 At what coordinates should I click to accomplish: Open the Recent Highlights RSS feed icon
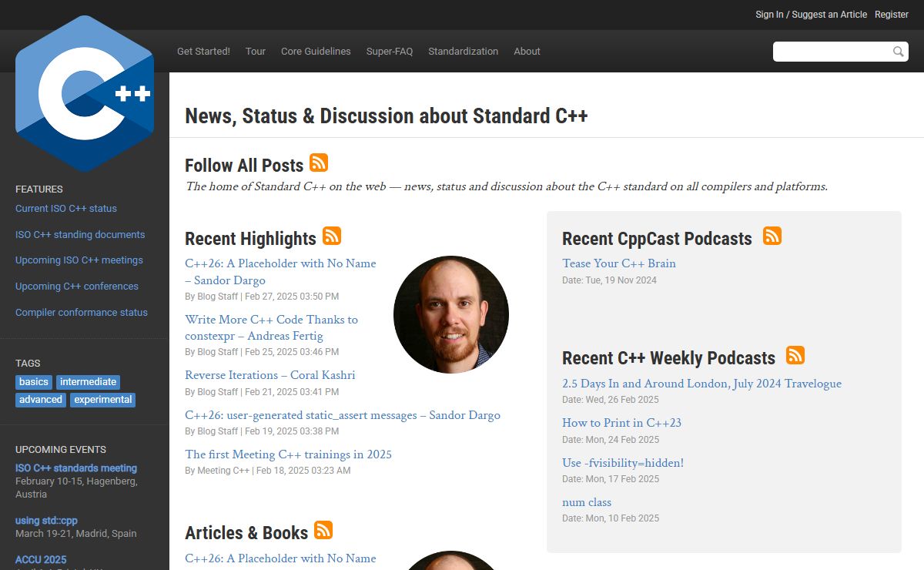(x=332, y=236)
